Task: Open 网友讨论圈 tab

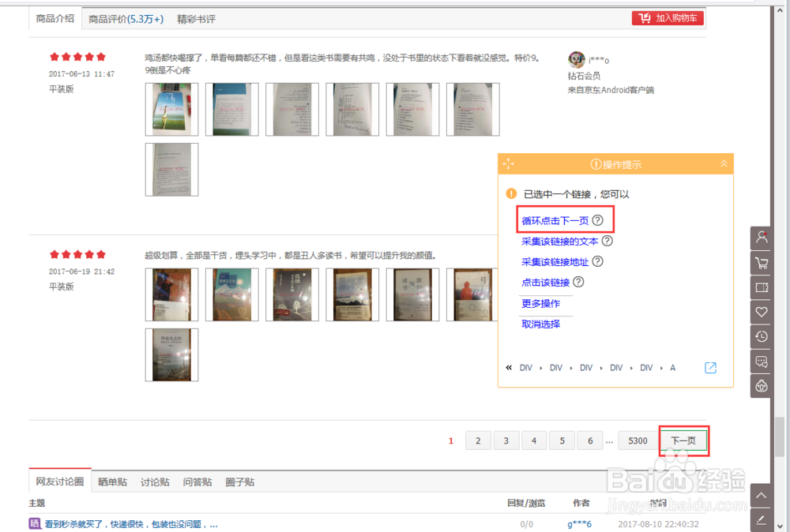Action: [60, 481]
